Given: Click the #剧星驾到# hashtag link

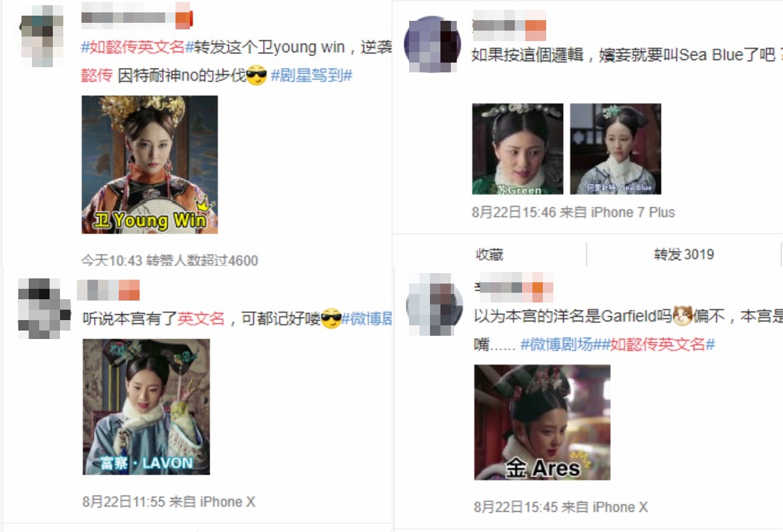Looking at the screenshot, I should (311, 76).
